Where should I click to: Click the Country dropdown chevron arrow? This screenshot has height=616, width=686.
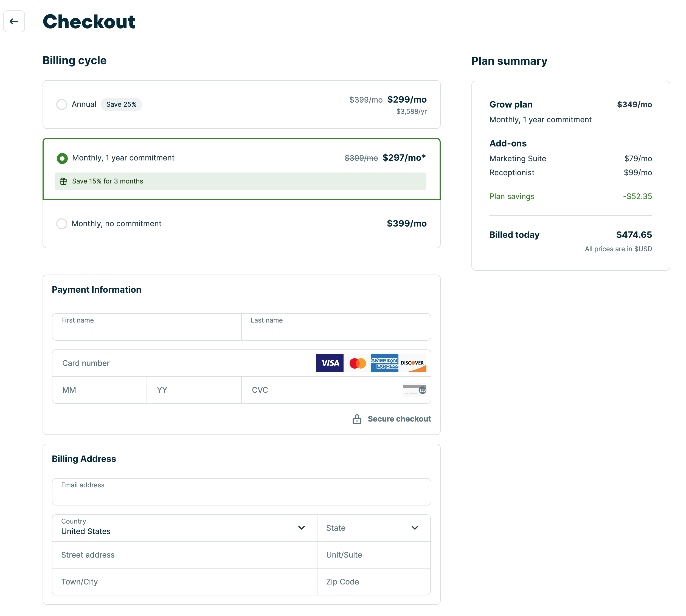click(301, 528)
